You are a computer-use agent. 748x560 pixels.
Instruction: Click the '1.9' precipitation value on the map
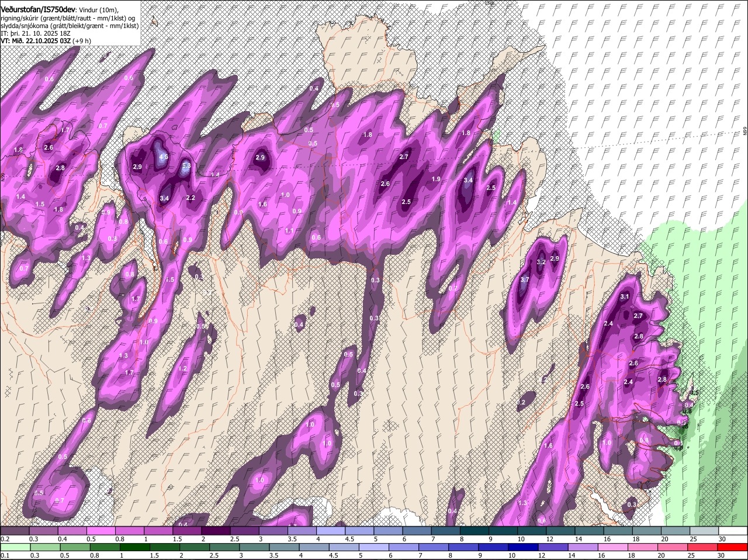click(436, 179)
